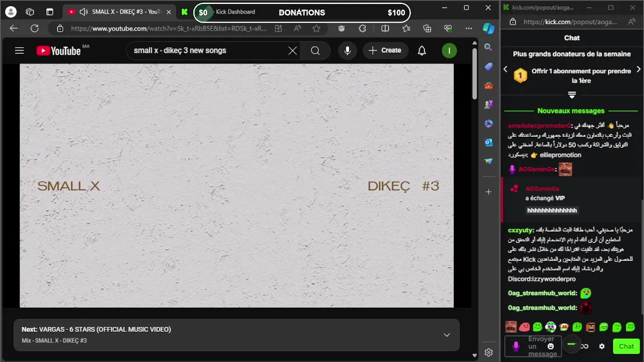Add a new app to Edge sidebar

pos(488,192)
